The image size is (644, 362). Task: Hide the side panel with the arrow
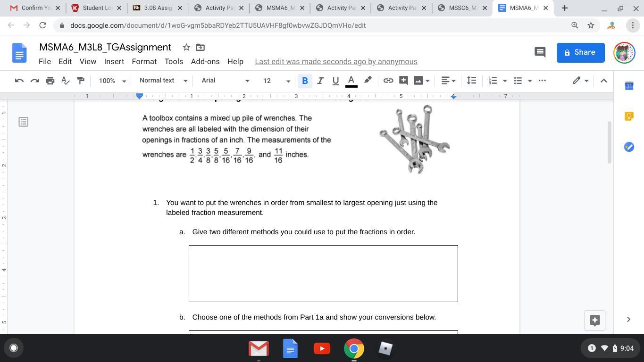[x=628, y=320]
